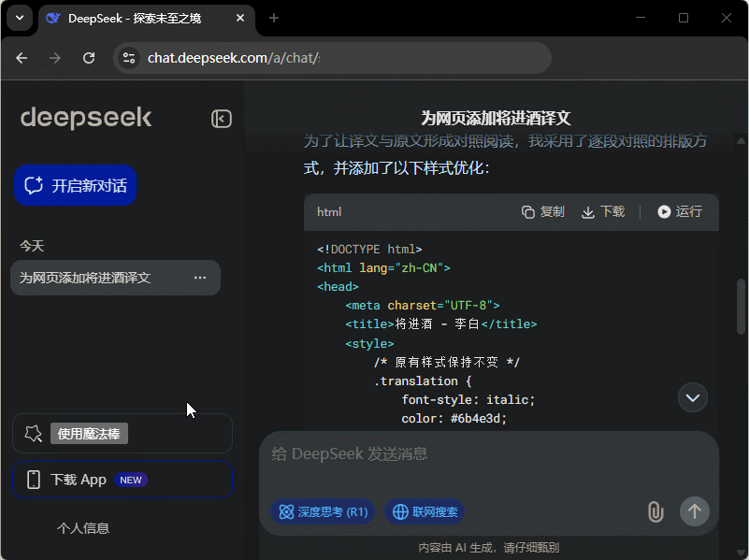Toggle 深度思考 (R1) deep thinking mode
Image resolution: width=749 pixels, height=560 pixels.
(x=323, y=512)
